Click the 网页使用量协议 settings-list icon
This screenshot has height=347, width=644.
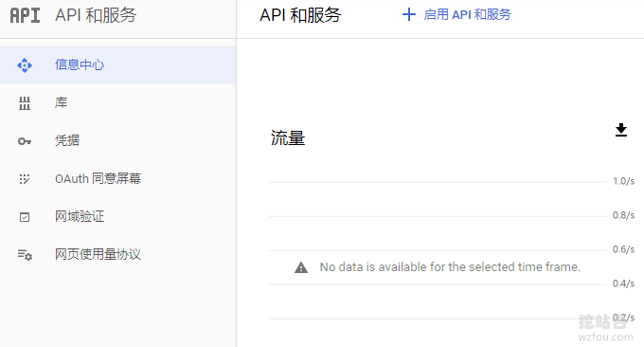click(x=25, y=255)
